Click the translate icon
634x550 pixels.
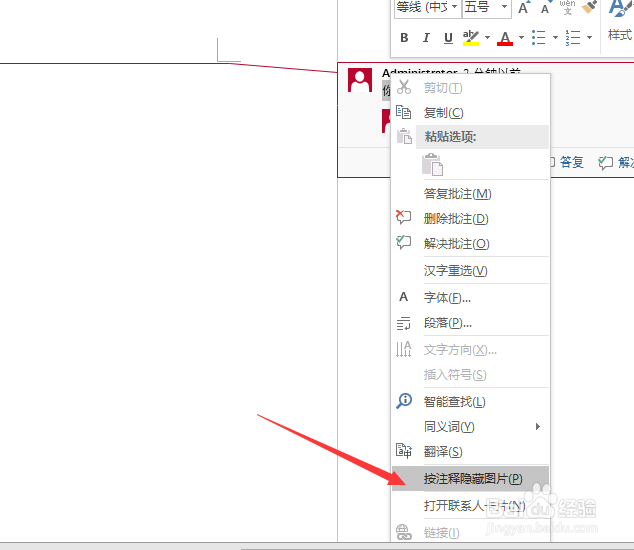coord(404,451)
